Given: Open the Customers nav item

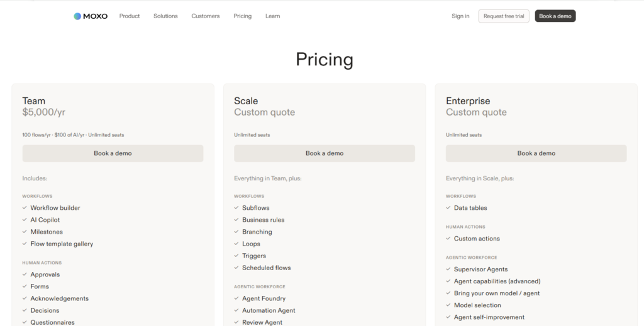Looking at the screenshot, I should (206, 16).
